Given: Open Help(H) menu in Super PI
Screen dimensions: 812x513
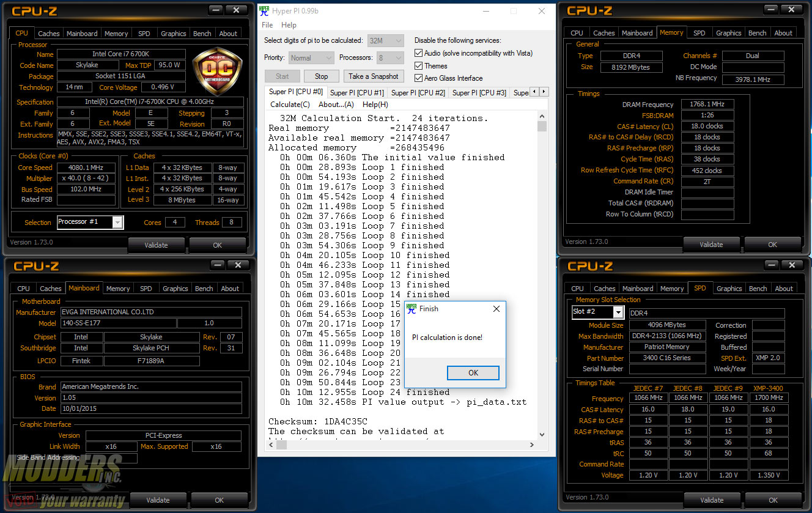Looking at the screenshot, I should [x=375, y=105].
